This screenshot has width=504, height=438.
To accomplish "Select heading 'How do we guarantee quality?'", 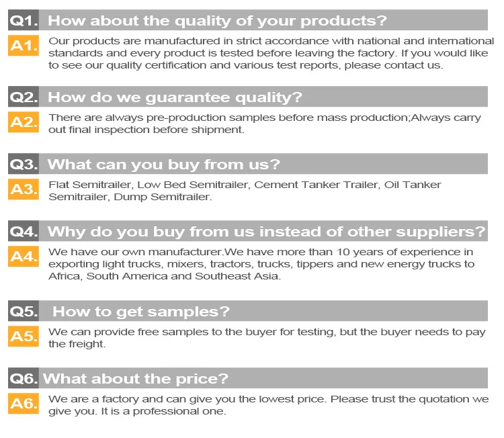I will click(x=175, y=97).
